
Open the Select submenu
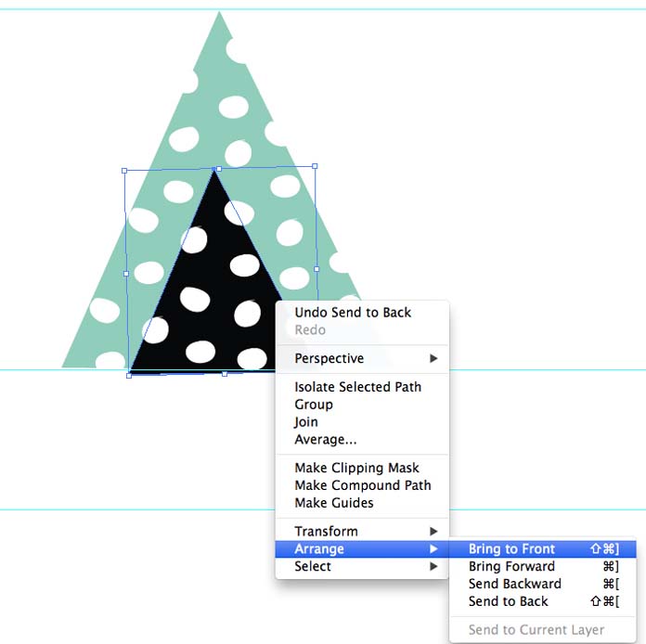(362, 567)
